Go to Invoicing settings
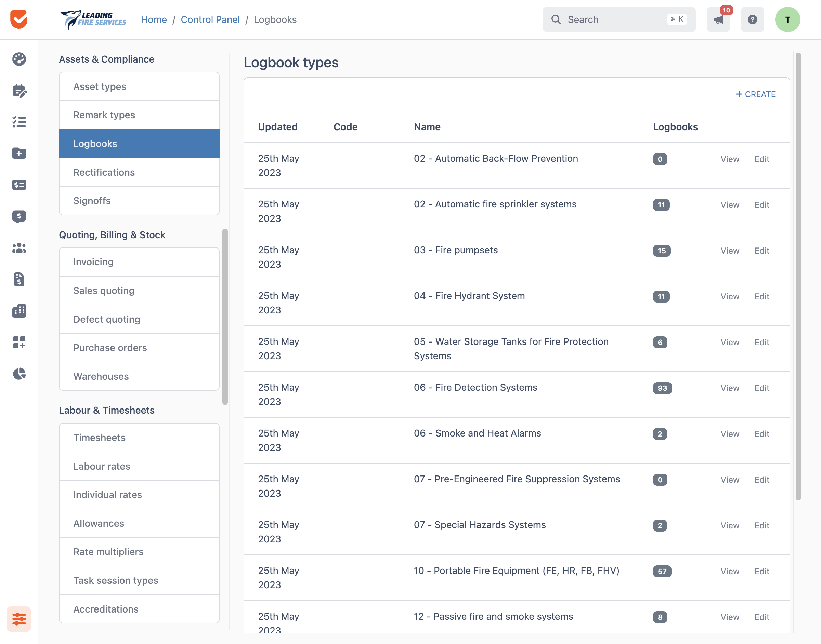The image size is (821, 644). click(x=139, y=262)
